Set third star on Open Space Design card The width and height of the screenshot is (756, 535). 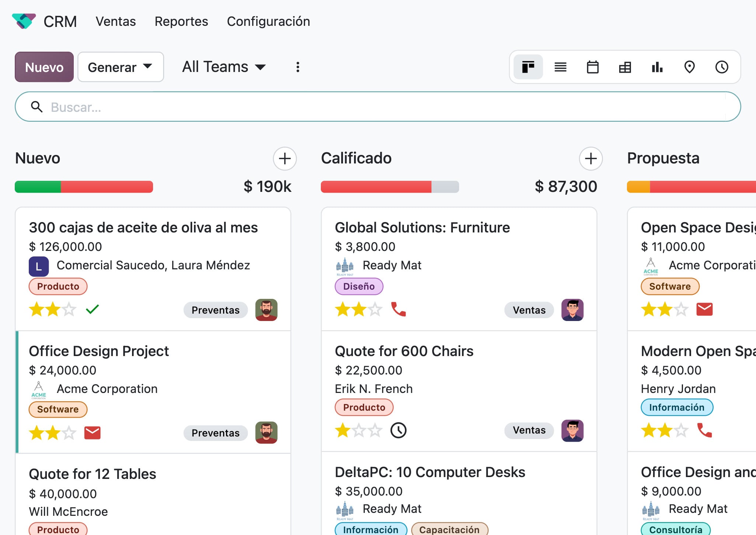coord(681,309)
